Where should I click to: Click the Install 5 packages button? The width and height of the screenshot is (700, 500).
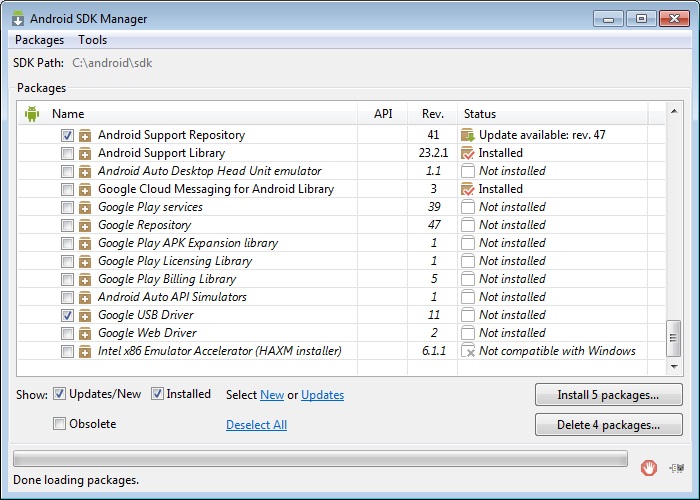(x=608, y=395)
